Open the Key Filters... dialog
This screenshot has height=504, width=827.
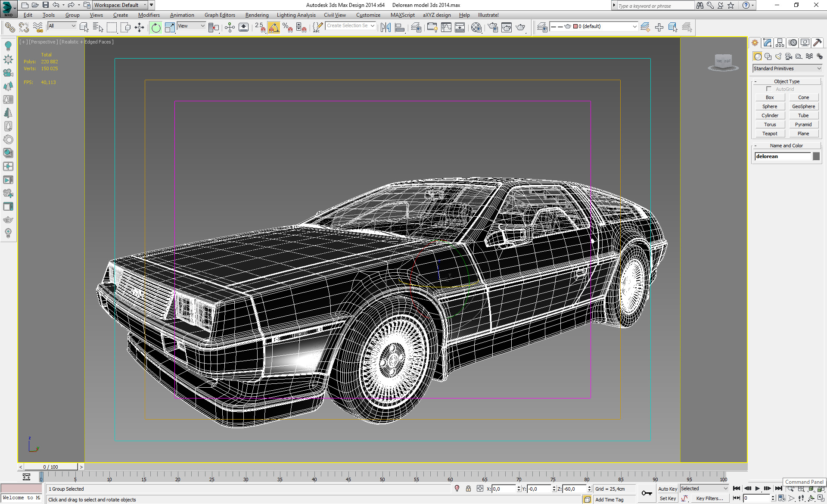point(709,498)
